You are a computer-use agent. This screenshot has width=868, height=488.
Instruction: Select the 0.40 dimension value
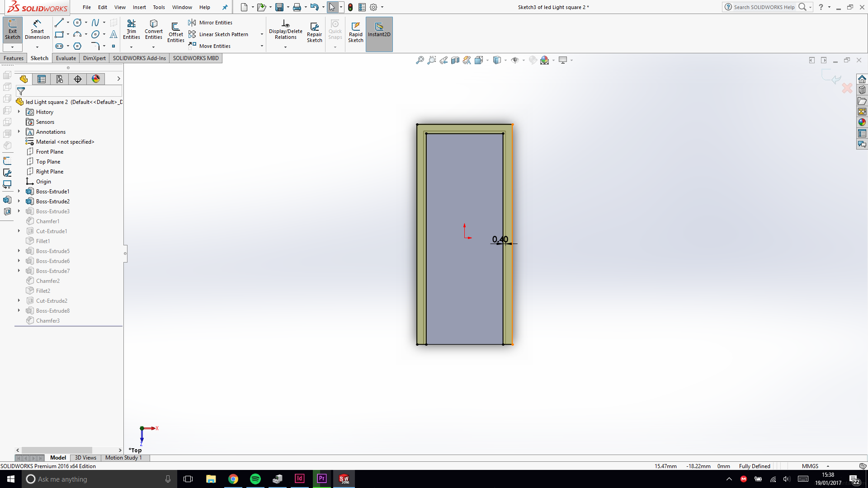500,239
